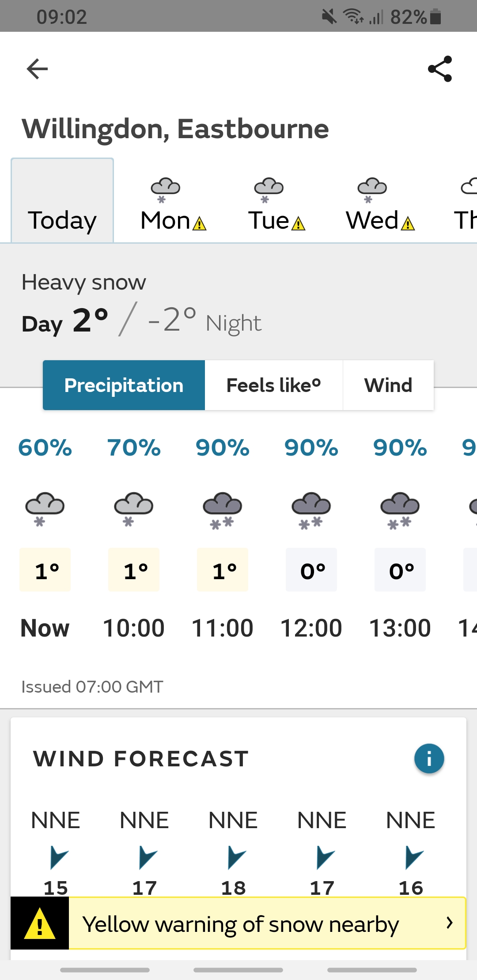Switch to Feels like view

[274, 385]
